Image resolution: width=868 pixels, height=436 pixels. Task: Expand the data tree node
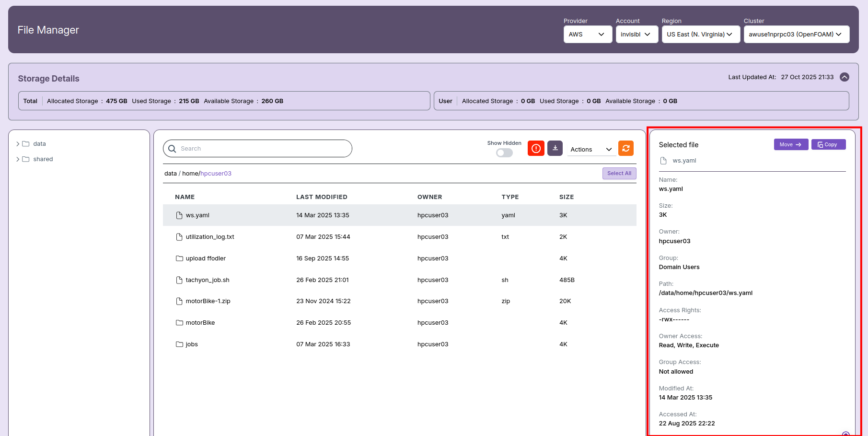click(18, 144)
